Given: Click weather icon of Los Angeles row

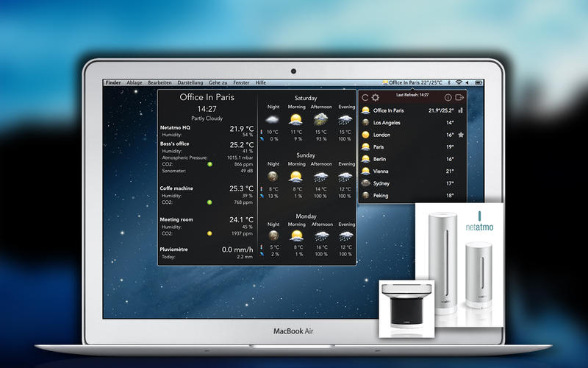Looking at the screenshot, I should coord(365,122).
